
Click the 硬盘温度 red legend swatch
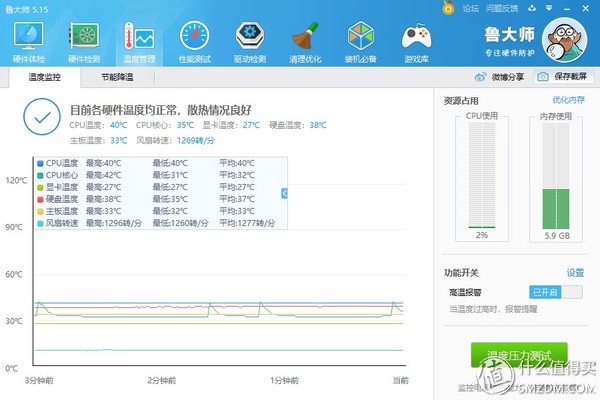click(40, 199)
